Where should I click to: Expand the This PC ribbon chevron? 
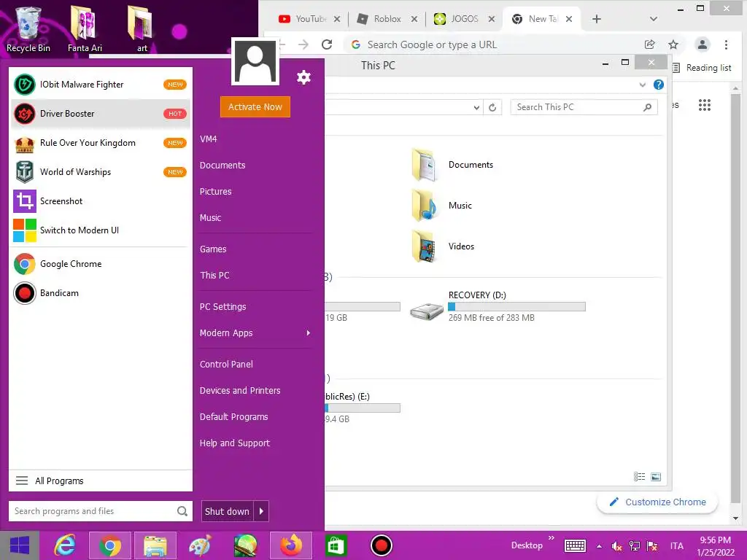[x=642, y=85]
